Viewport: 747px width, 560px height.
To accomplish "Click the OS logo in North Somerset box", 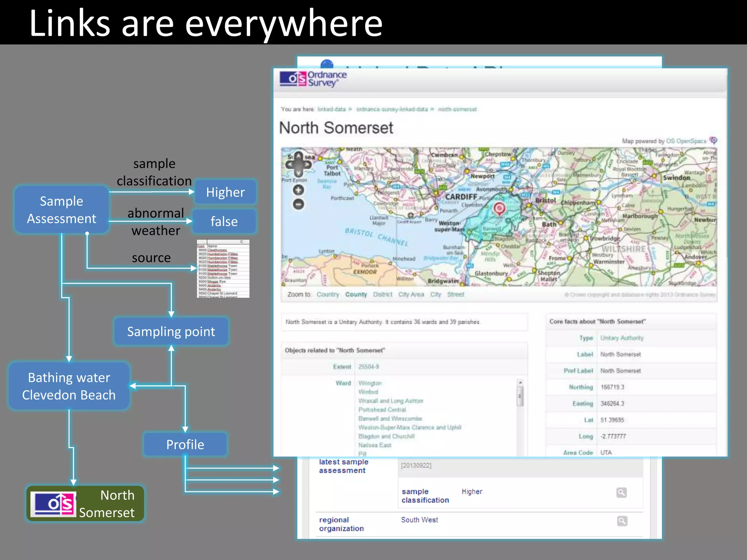I will click(x=53, y=504).
